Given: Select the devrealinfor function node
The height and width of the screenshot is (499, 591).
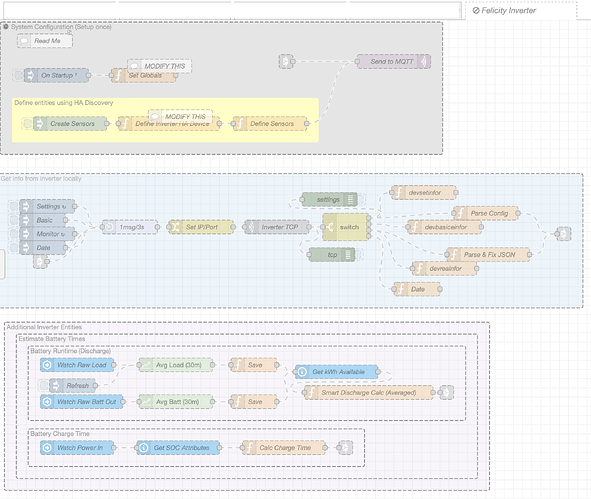Looking at the screenshot, I should click(x=444, y=269).
